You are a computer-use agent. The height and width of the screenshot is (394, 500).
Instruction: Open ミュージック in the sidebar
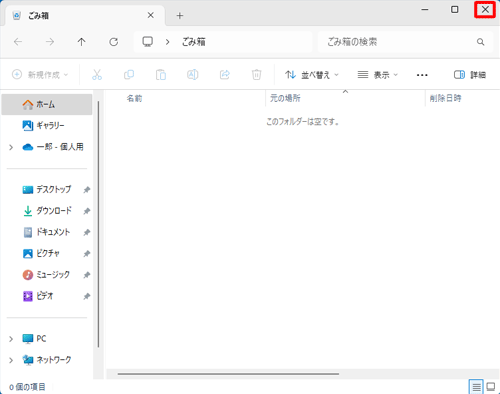47,275
